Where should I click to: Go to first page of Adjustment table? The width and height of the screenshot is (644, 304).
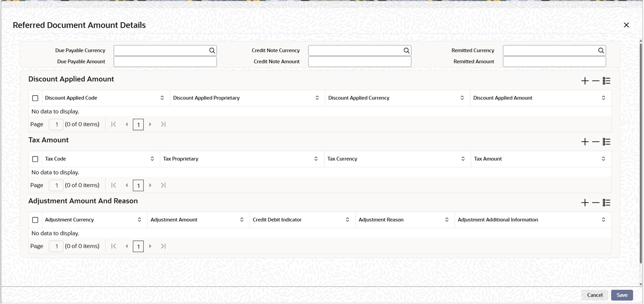click(113, 246)
